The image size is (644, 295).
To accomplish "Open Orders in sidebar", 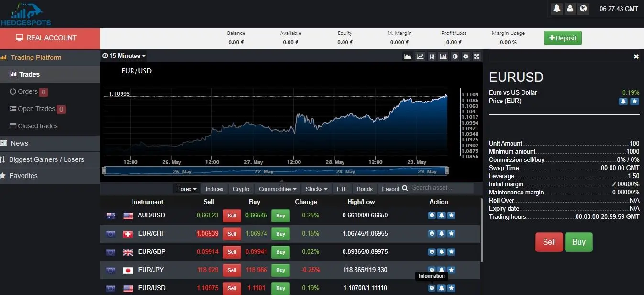I will 50,91.
